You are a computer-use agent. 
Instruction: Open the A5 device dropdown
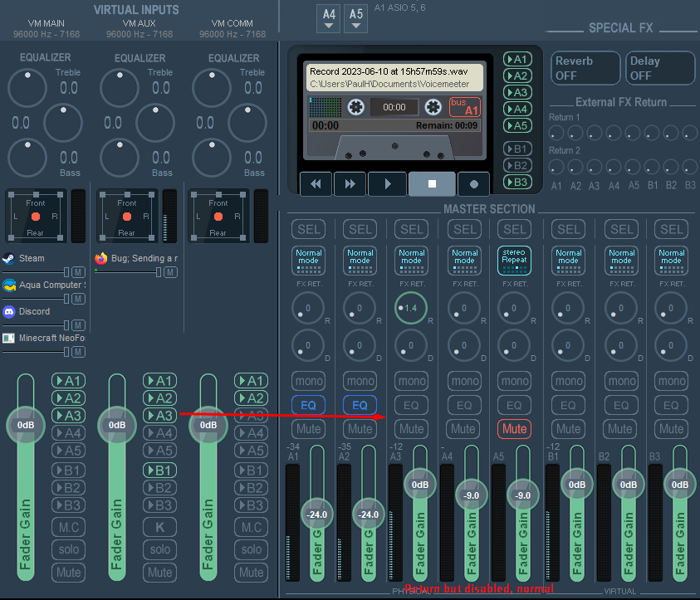355,18
